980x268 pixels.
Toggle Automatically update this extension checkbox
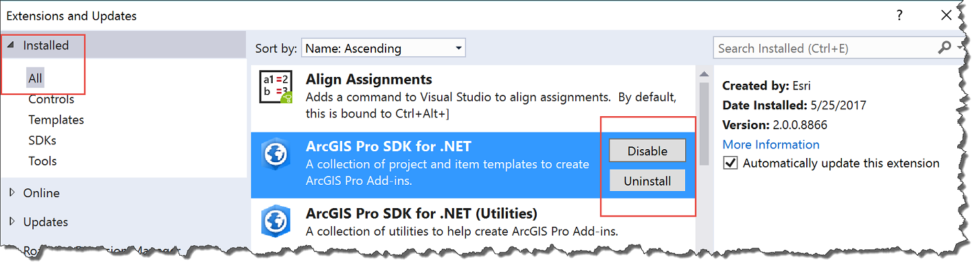(x=731, y=164)
